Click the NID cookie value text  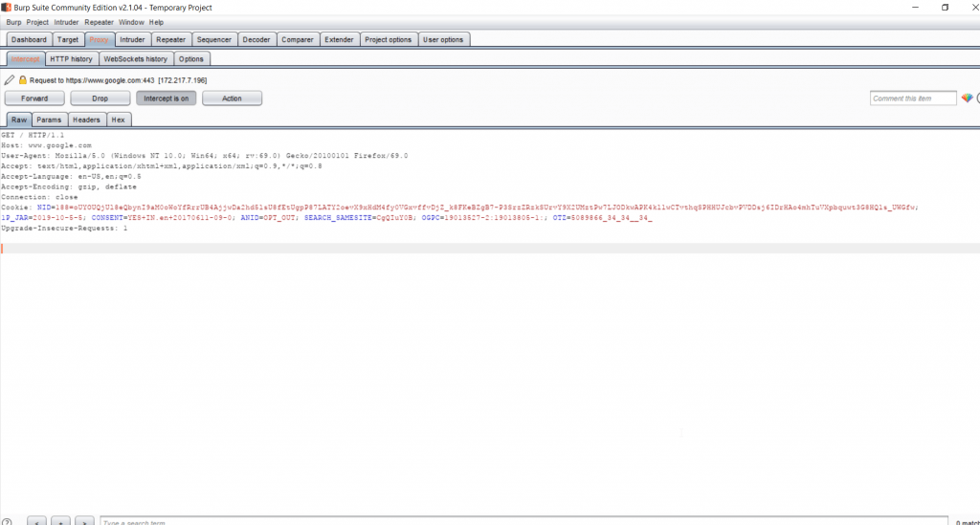[x=486, y=208]
